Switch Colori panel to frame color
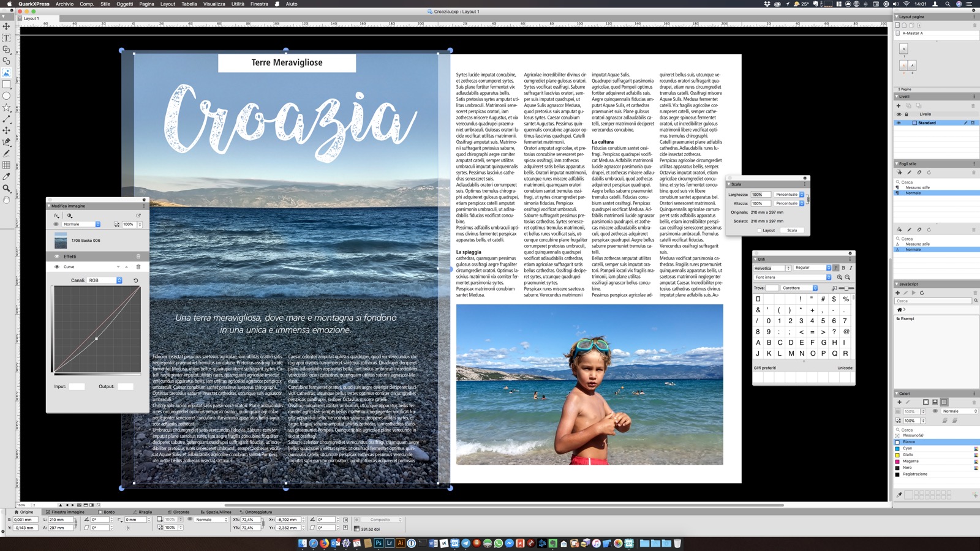 click(925, 402)
